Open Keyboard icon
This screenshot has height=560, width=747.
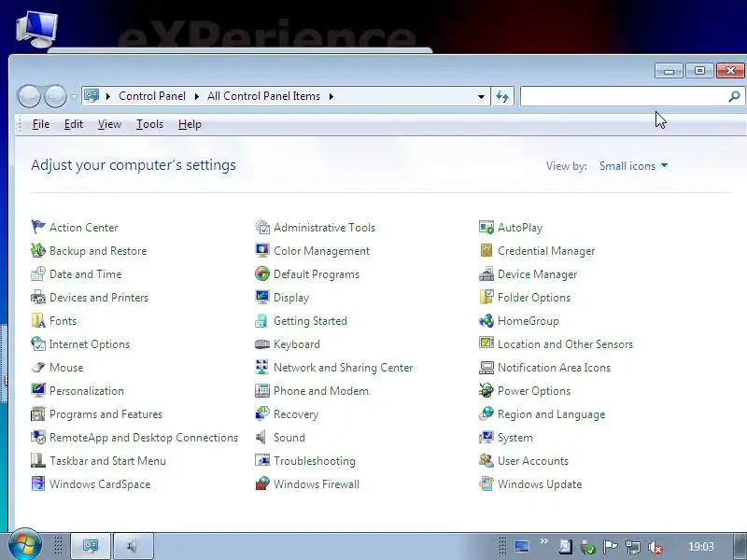[262, 343]
